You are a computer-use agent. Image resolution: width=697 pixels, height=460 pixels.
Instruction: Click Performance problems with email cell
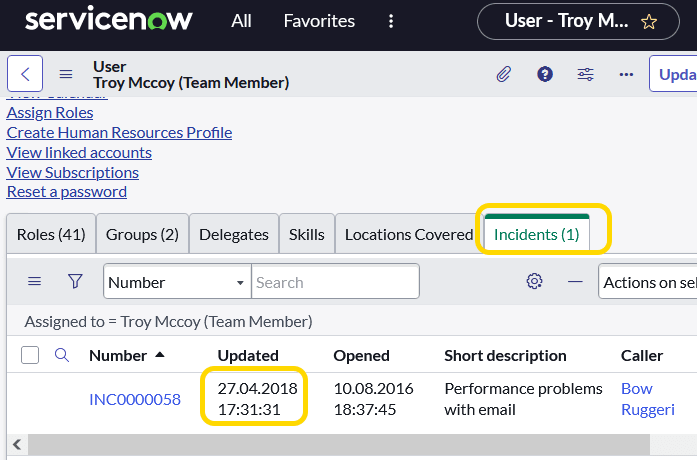pyautogui.click(x=524, y=399)
